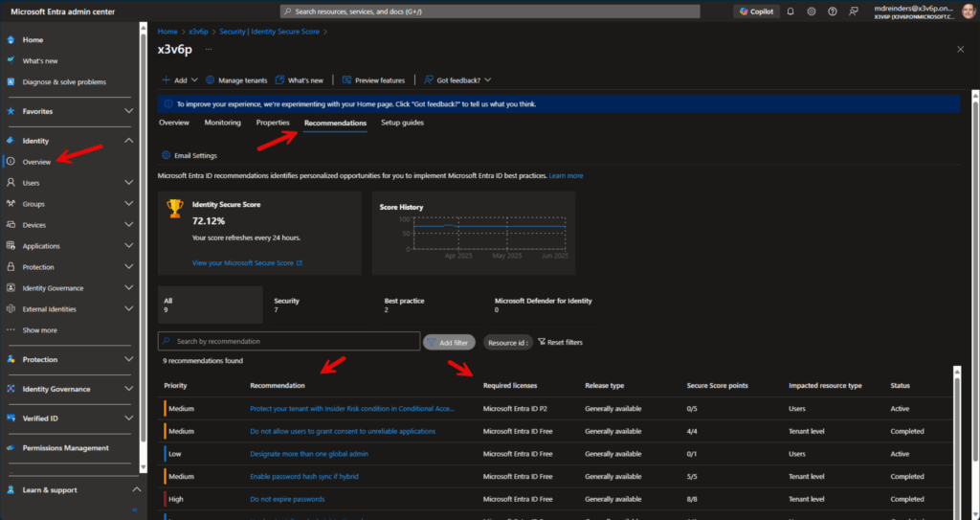Open Enable password hash sync if hybrid
980x520 pixels.
point(303,476)
